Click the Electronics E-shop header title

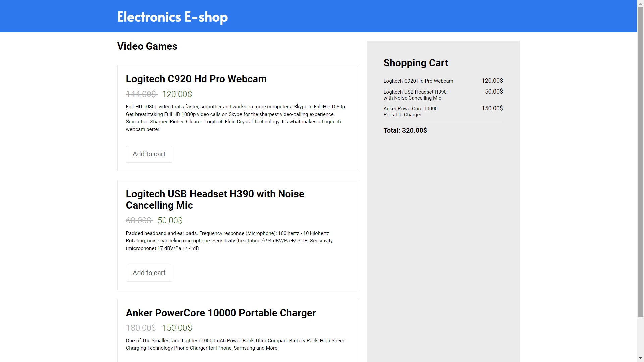(x=172, y=17)
